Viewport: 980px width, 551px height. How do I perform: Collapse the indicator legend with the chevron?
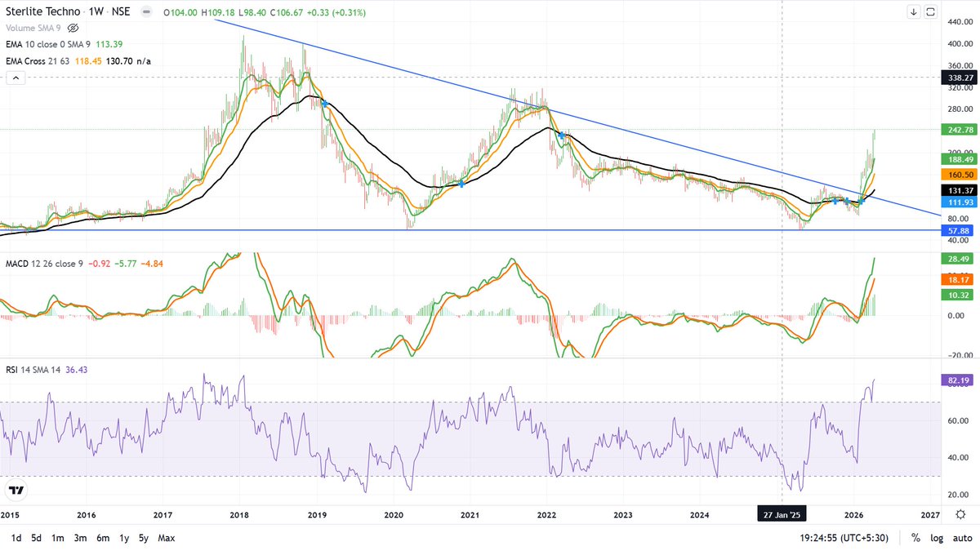15,78
